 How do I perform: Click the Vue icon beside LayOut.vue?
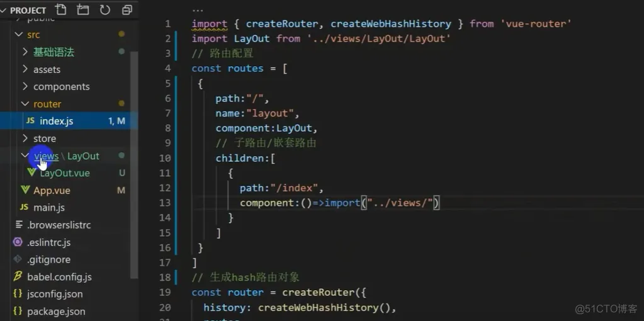pyautogui.click(x=31, y=172)
